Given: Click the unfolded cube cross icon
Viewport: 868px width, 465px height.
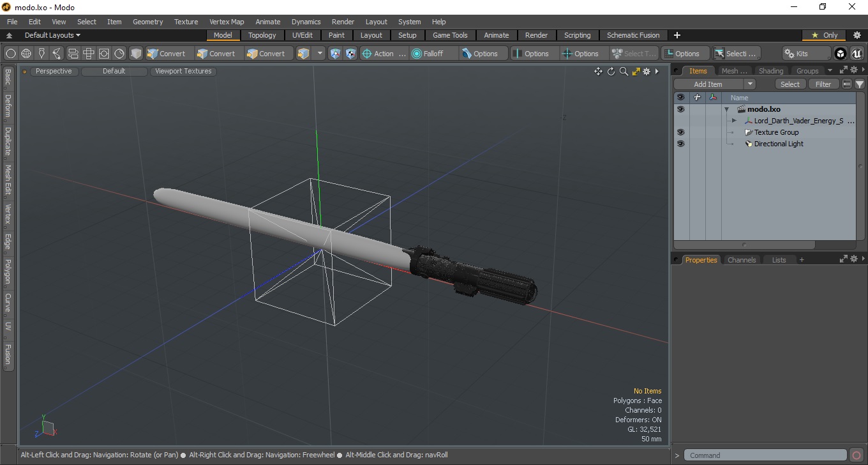Looking at the screenshot, I should 88,54.
